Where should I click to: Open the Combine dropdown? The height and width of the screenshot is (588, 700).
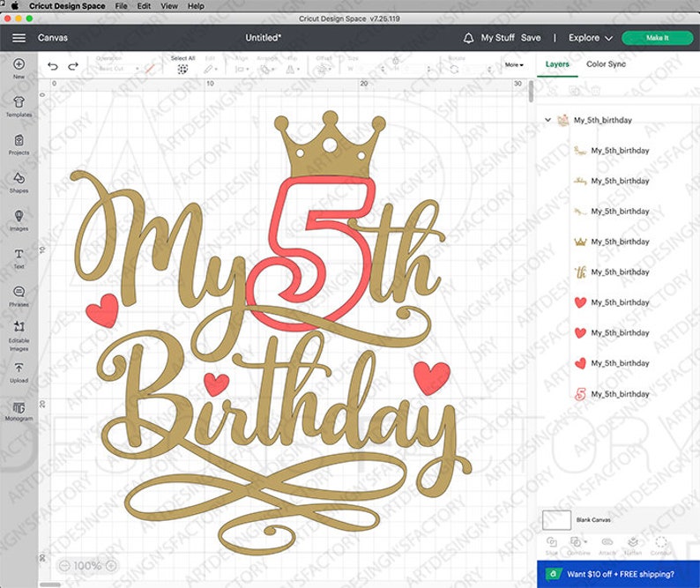pos(578,546)
